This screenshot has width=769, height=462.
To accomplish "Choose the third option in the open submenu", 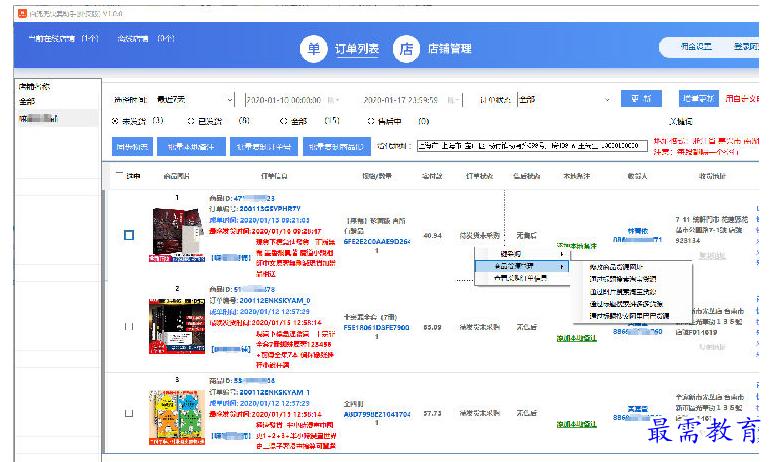I will [623, 291].
